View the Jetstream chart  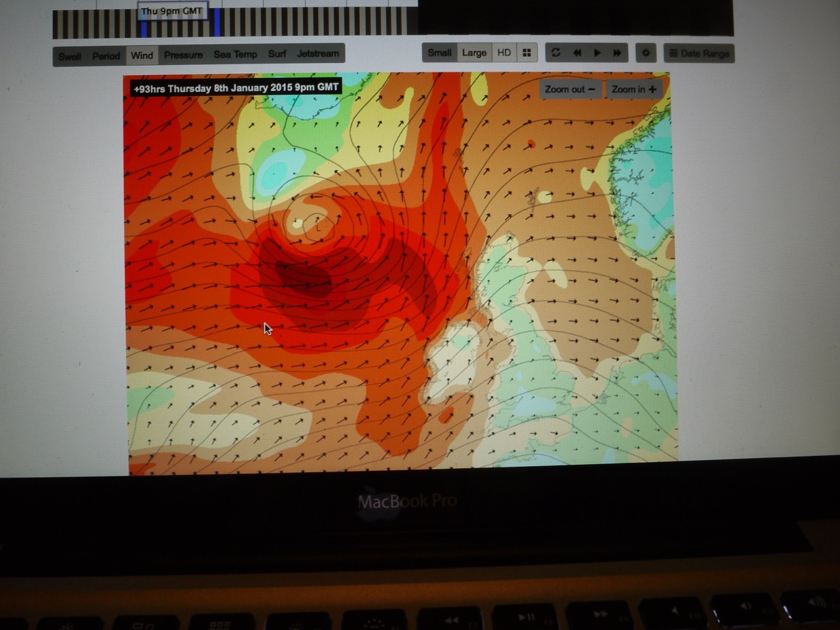[x=318, y=54]
